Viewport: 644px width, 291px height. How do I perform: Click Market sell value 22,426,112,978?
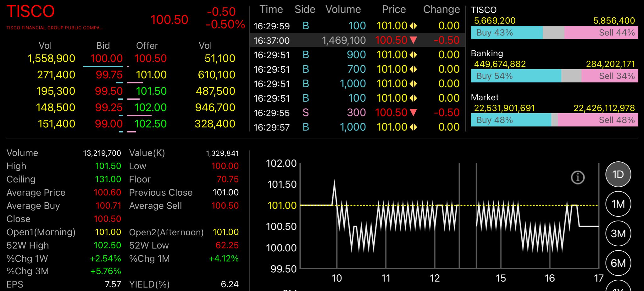[604, 108]
